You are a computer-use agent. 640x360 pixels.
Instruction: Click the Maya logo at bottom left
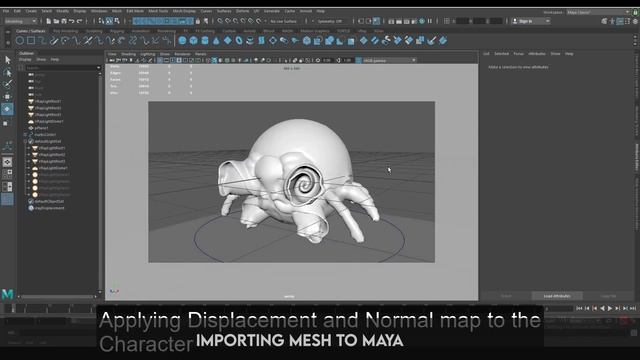point(7,294)
